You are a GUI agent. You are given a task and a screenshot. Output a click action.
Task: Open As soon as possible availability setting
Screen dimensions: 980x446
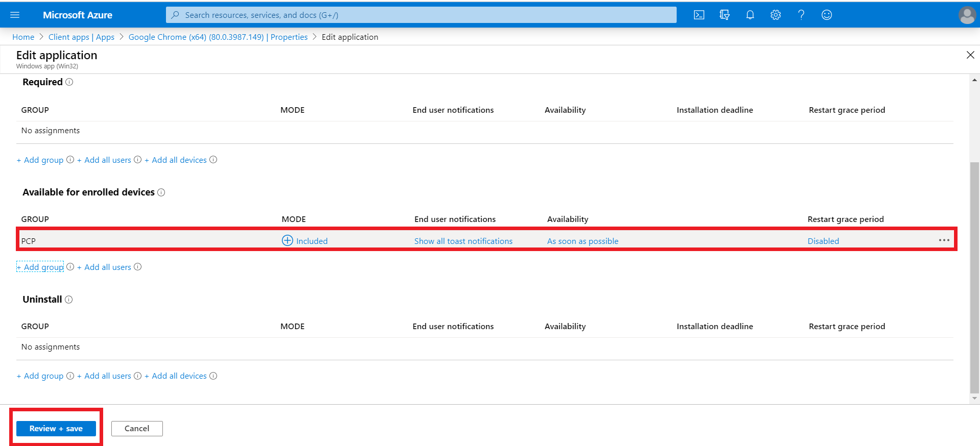(583, 241)
